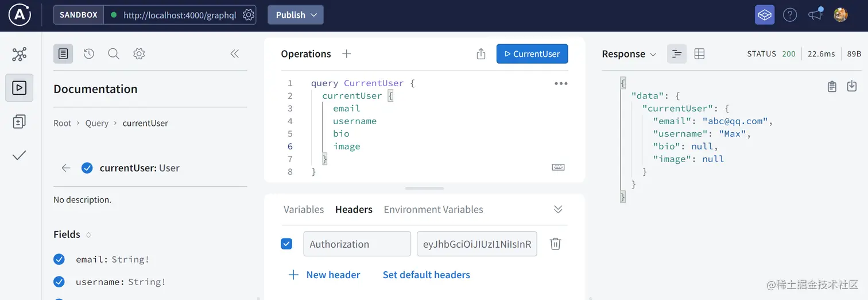The width and height of the screenshot is (868, 300).
Task: Collapse the bottom variables panel
Action: 558,209
